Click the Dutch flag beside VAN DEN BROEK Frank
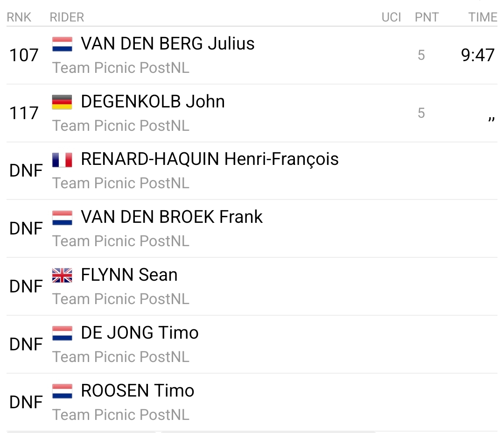This screenshot has width=504, height=433. click(x=62, y=218)
